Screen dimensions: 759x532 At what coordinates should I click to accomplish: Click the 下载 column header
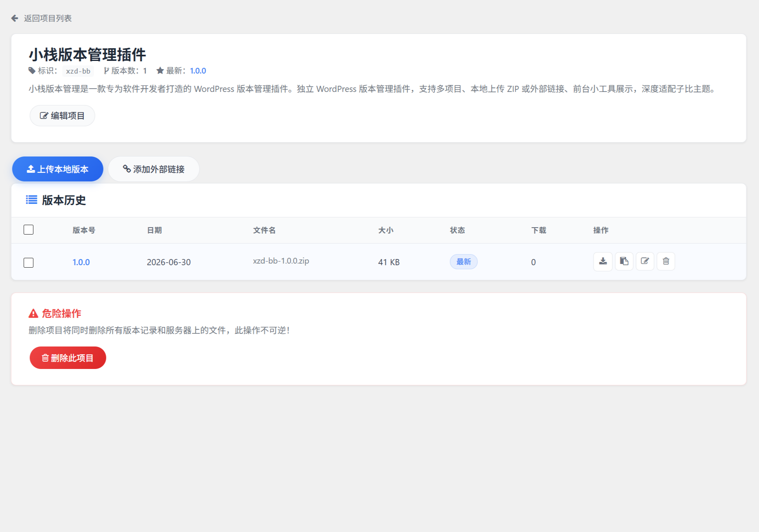[539, 230]
